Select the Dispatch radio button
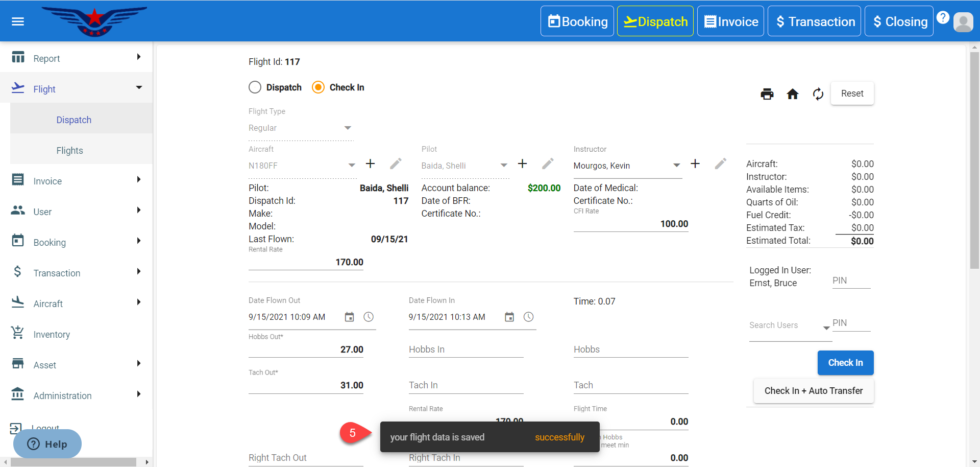Viewport: 980px width, 467px height. [x=255, y=87]
